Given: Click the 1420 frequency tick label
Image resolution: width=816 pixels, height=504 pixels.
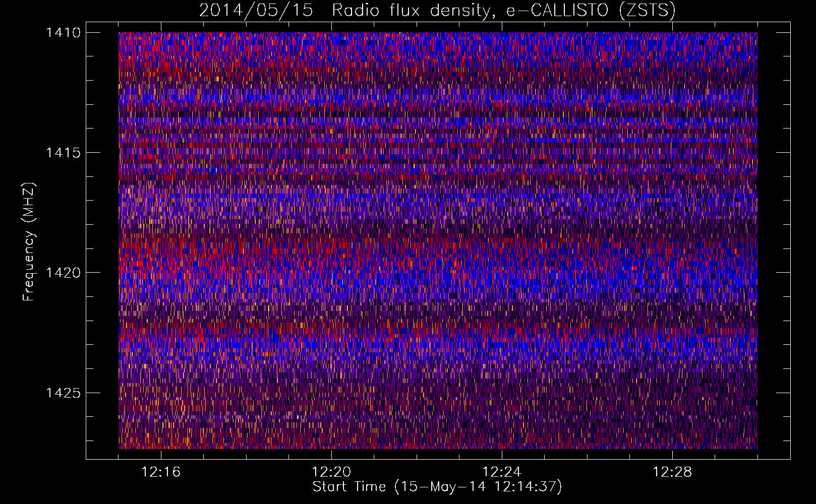Looking at the screenshot, I should (64, 273).
